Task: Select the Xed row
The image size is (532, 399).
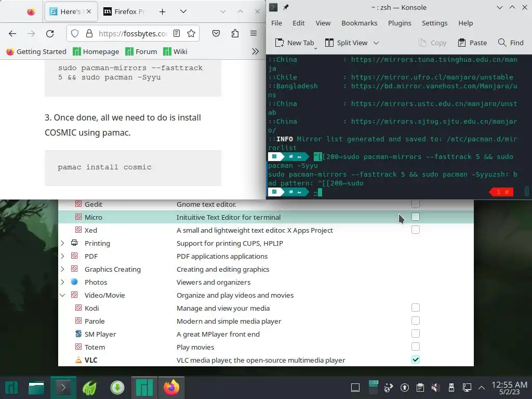Action: click(265, 230)
